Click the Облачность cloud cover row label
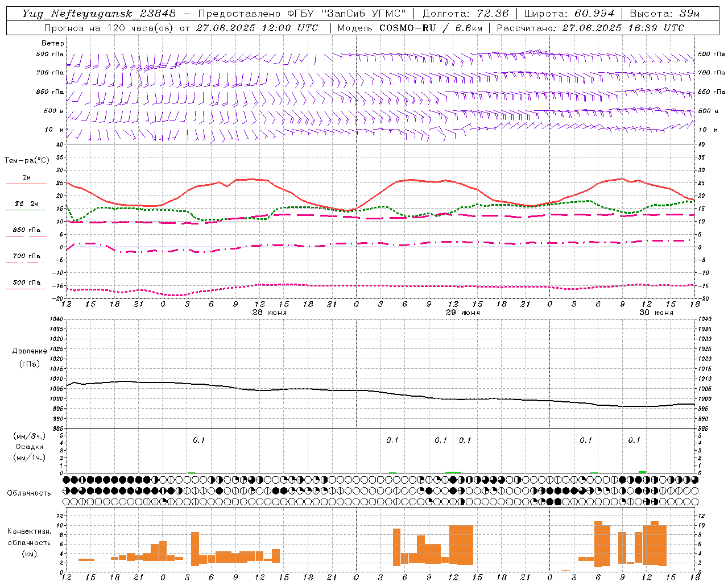728x582 pixels. pos(29,493)
